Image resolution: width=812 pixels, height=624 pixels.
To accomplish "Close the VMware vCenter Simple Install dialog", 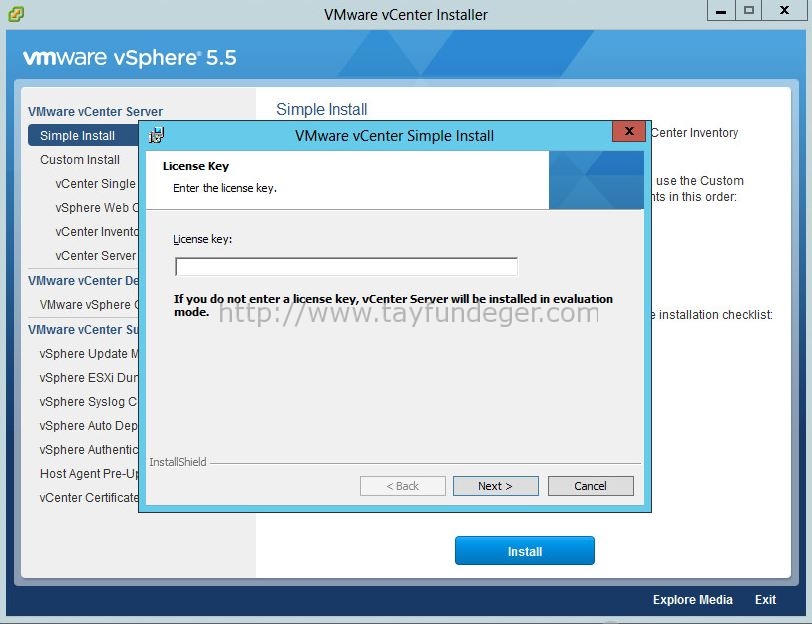I will (x=629, y=131).
